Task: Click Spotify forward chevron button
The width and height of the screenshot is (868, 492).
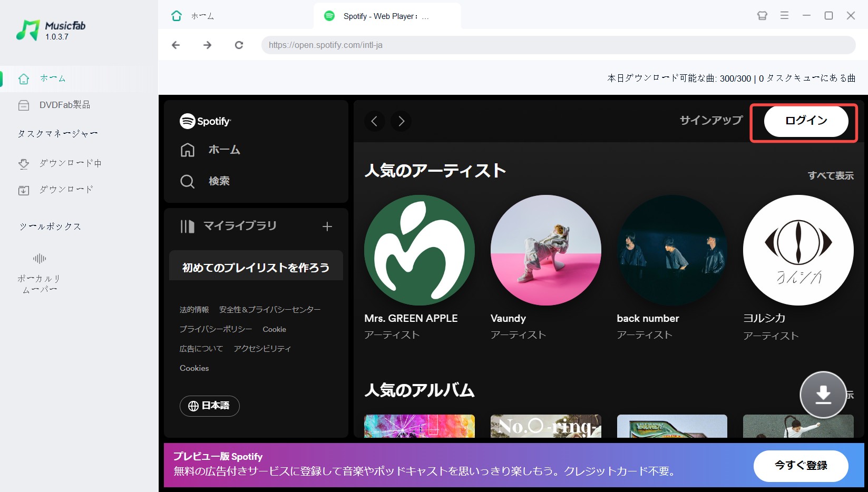Action: (x=401, y=121)
